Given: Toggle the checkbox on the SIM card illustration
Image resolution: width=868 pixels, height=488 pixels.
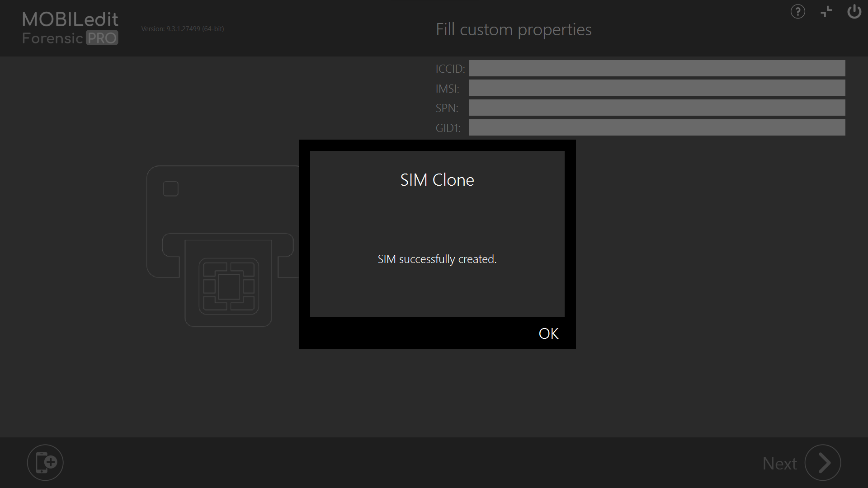Looking at the screenshot, I should 170,188.
